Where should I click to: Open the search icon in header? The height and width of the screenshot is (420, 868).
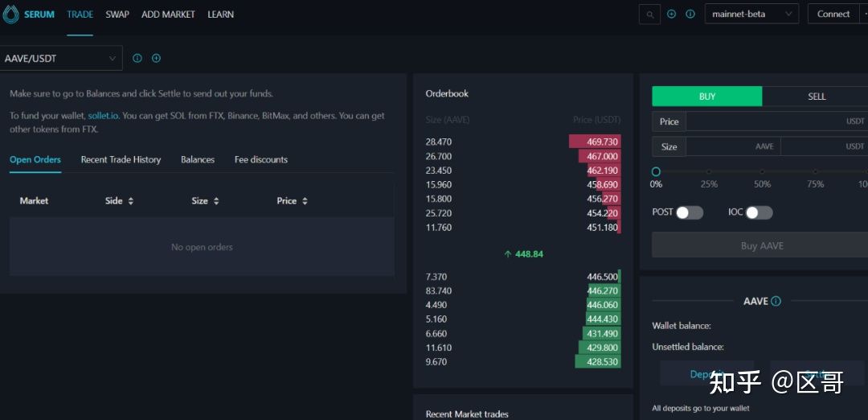click(649, 14)
